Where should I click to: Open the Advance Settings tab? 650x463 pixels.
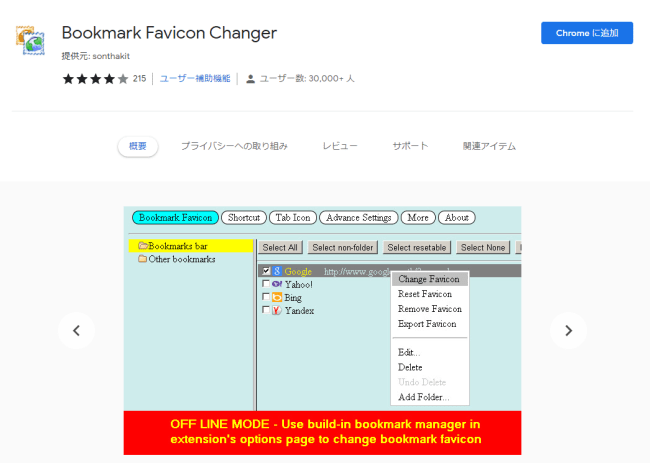coord(359,218)
